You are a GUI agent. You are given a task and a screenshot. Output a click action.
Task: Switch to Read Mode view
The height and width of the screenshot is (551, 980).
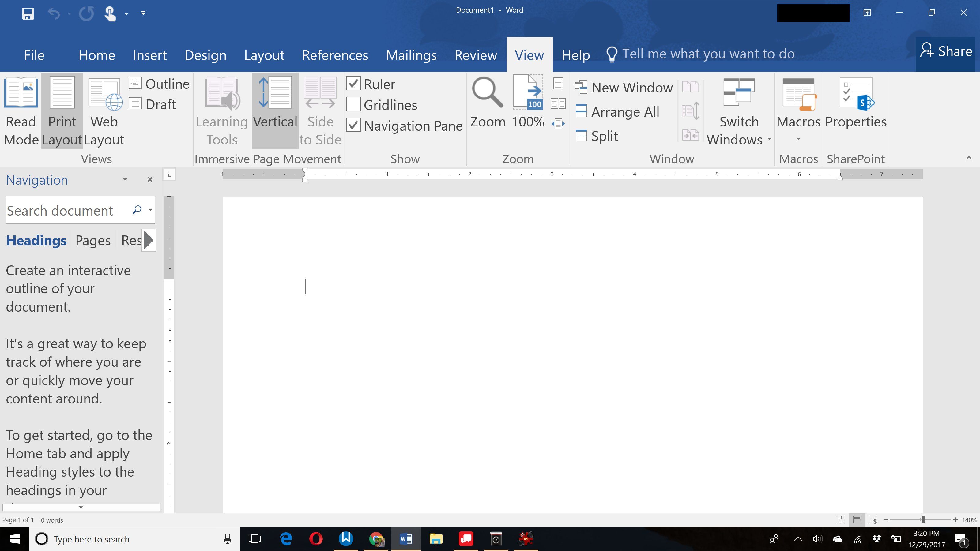[21, 111]
